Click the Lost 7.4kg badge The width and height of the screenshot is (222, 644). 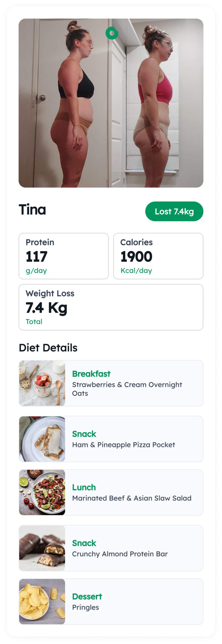coord(174,211)
